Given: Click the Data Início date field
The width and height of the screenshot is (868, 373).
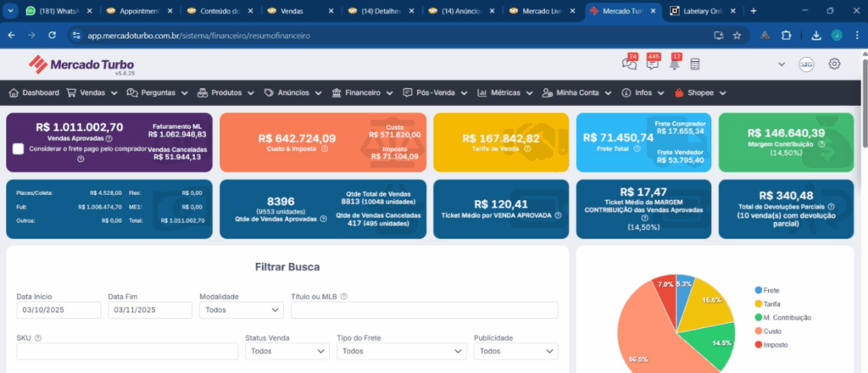Looking at the screenshot, I should [x=58, y=310].
